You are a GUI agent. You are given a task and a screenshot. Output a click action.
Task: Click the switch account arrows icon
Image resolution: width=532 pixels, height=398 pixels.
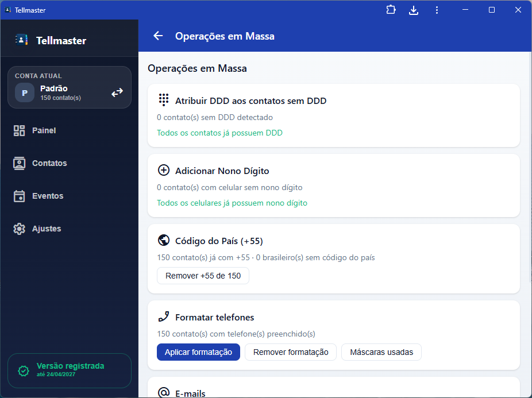point(117,92)
